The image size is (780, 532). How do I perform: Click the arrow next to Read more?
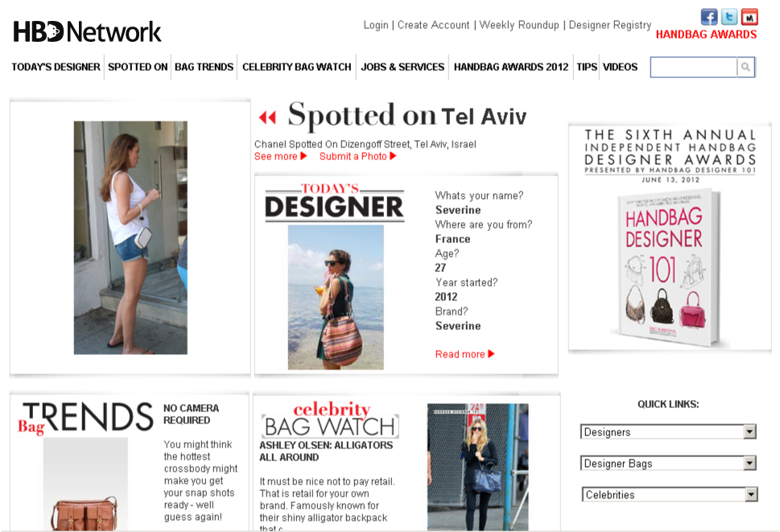tap(492, 354)
